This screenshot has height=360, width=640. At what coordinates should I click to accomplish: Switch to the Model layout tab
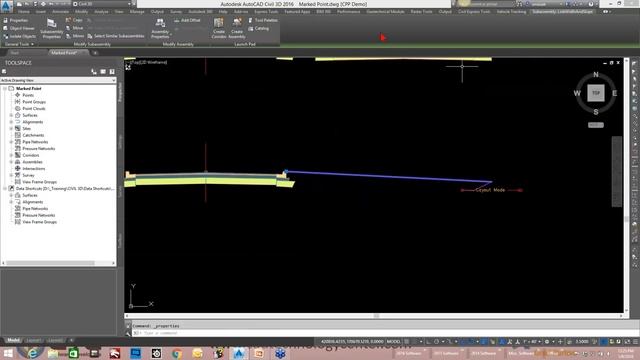point(13,340)
